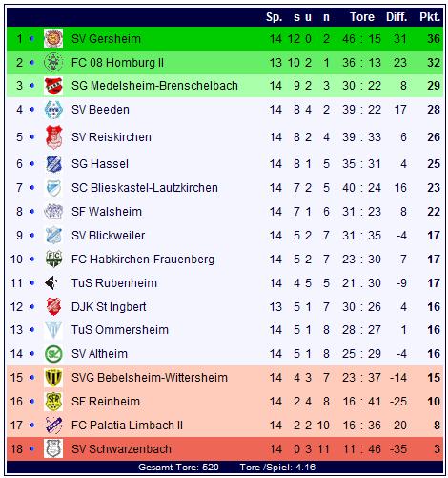The image size is (448, 478).
Task: Click the SV Gersheim club crest
Action: pos(53,38)
